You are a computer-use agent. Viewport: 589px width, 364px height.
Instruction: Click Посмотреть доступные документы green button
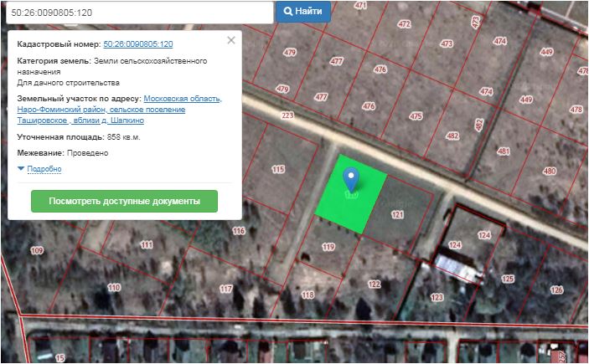124,202
